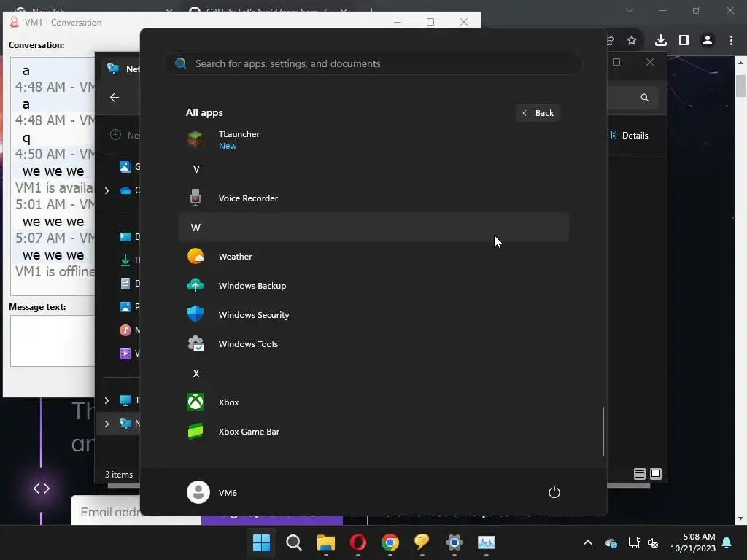This screenshot has width=747, height=560.
Task: Jump via the V letter header
Action: coord(373,169)
